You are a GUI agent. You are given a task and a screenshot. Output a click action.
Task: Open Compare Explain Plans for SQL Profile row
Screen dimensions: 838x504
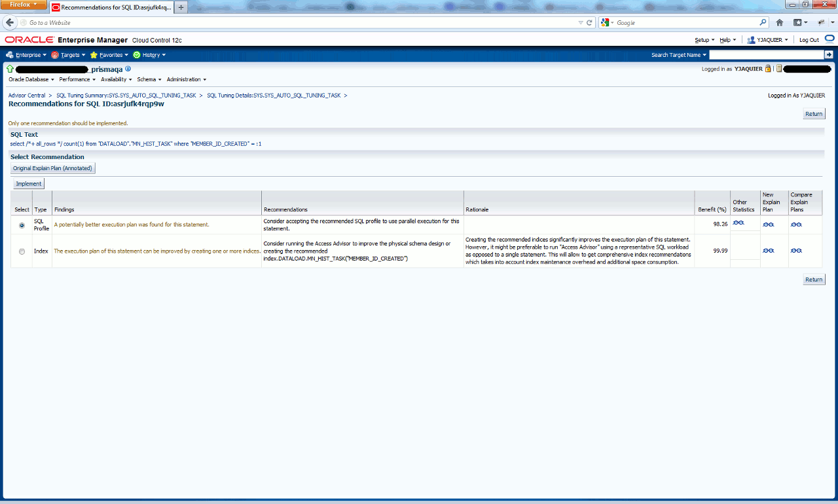(796, 225)
